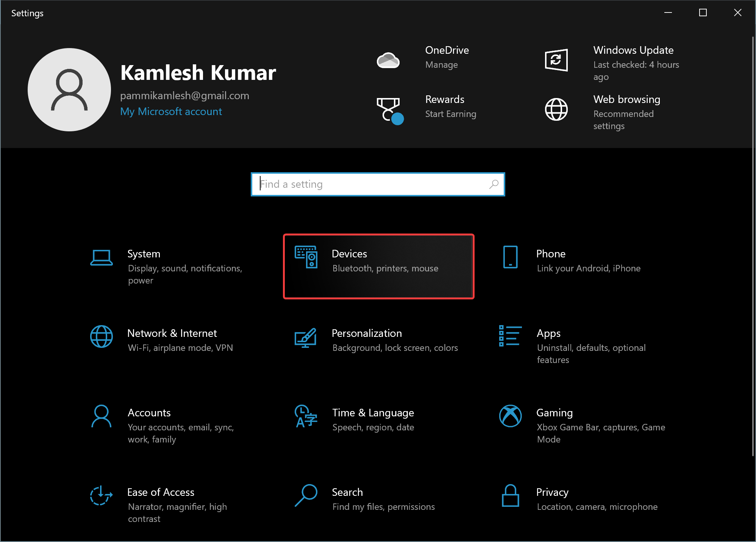This screenshot has height=542, width=756.
Task: Open Windows Update title
Action: (x=633, y=50)
